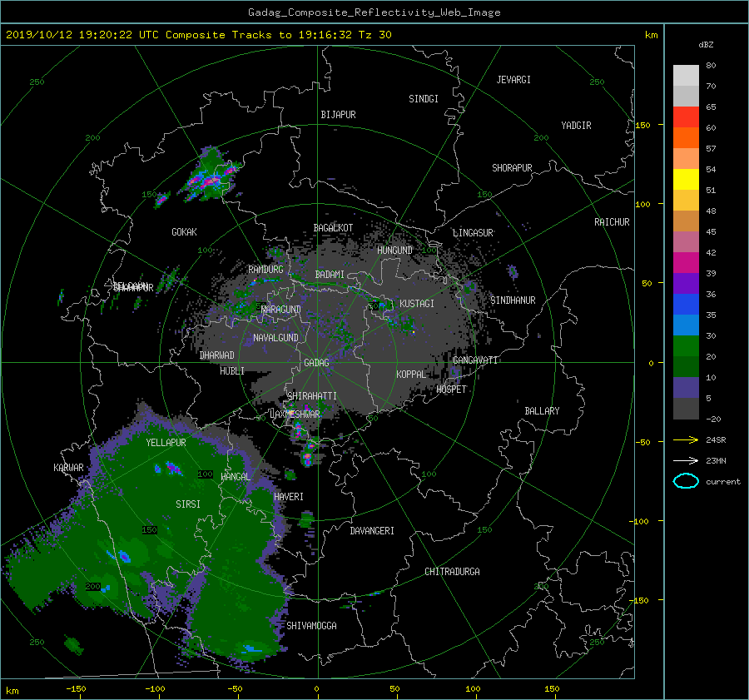Image resolution: width=749 pixels, height=700 pixels.
Task: Click the LAXMESHWAR city label
Action: point(295,415)
